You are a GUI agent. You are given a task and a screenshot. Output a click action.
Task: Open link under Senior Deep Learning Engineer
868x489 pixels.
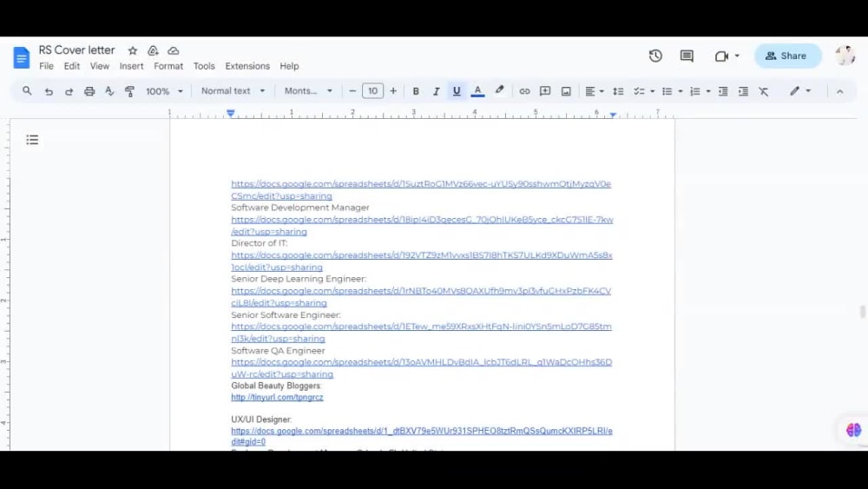point(421,297)
